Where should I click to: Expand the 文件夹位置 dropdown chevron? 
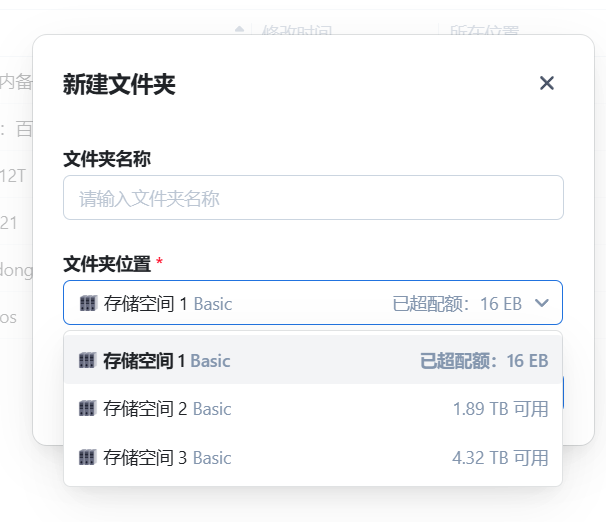541,303
